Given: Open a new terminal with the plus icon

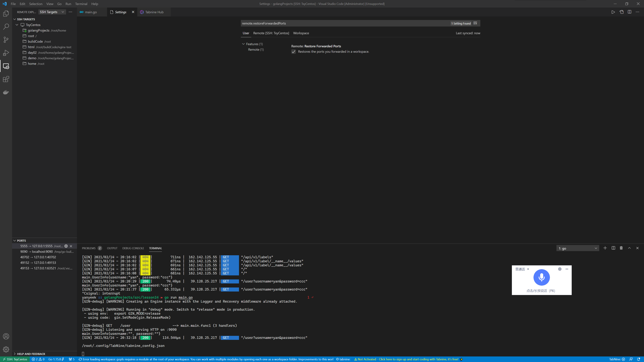Looking at the screenshot, I should point(605,248).
